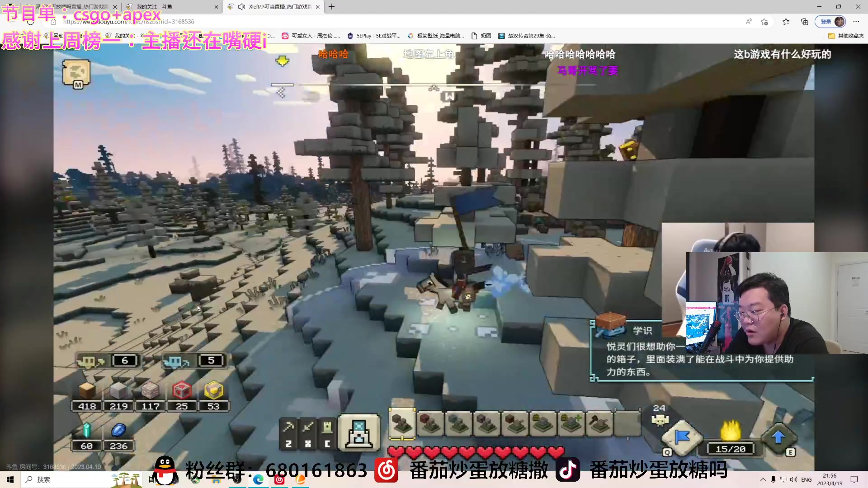Click the flame of creation 15/20 icon

tap(731, 438)
